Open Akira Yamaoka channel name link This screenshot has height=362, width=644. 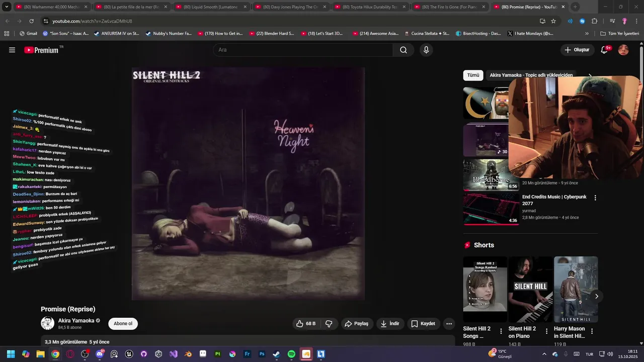click(76, 321)
